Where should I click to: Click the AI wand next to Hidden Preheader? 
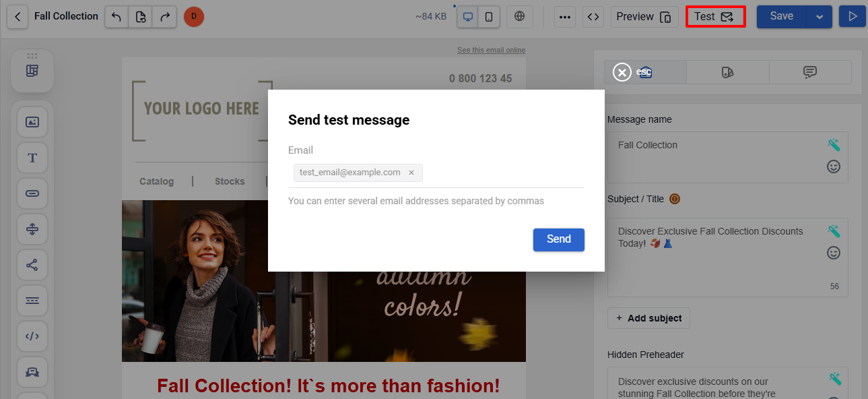pos(834,378)
